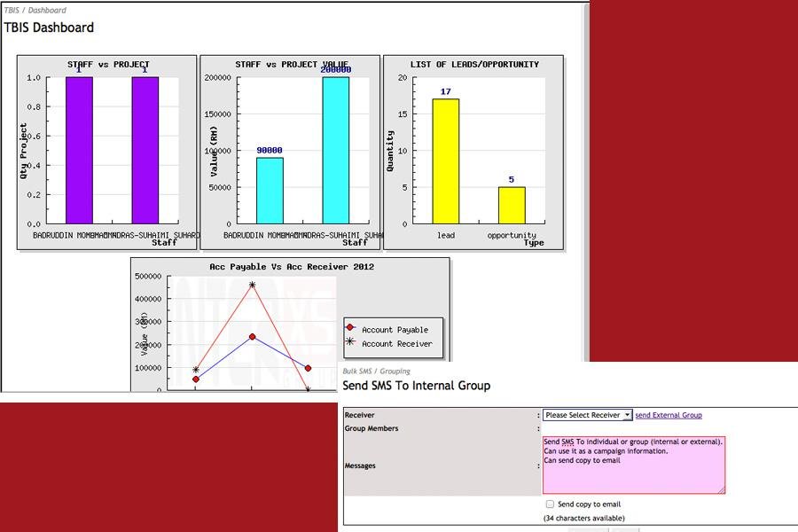Image resolution: width=798 pixels, height=532 pixels.
Task: Click the "Dashboard" breadcrumb entry
Action: (x=48, y=10)
